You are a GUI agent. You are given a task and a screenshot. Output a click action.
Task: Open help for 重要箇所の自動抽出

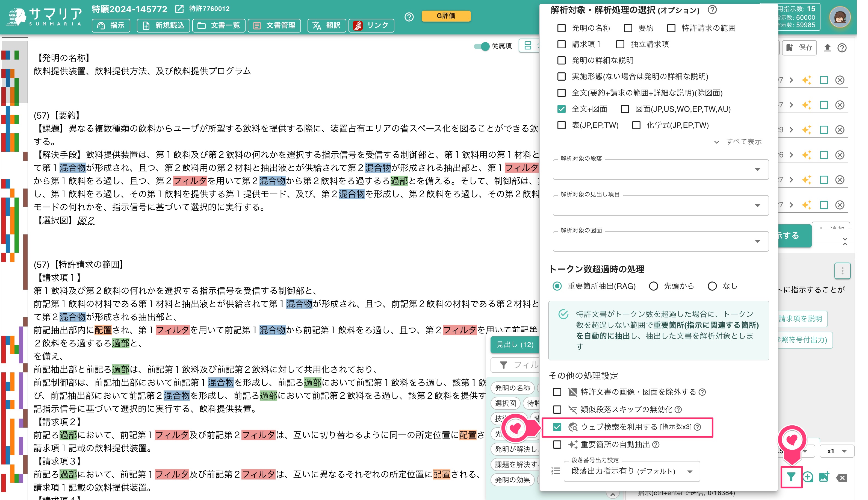pos(656,445)
